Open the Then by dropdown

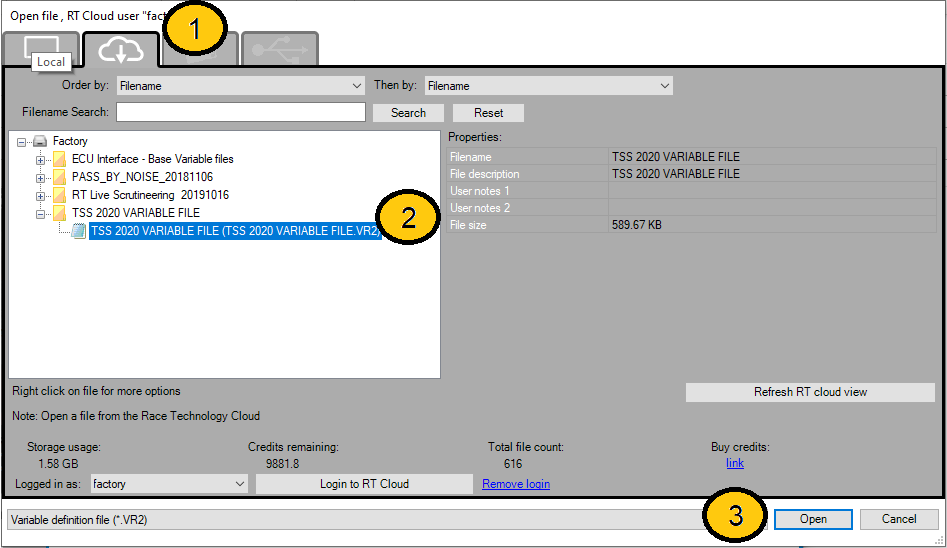(x=548, y=86)
